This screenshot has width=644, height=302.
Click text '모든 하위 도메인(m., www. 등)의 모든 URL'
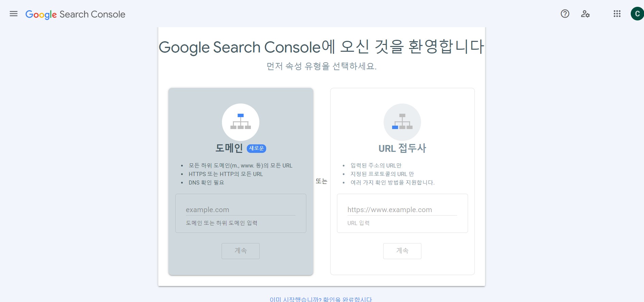[x=240, y=165]
